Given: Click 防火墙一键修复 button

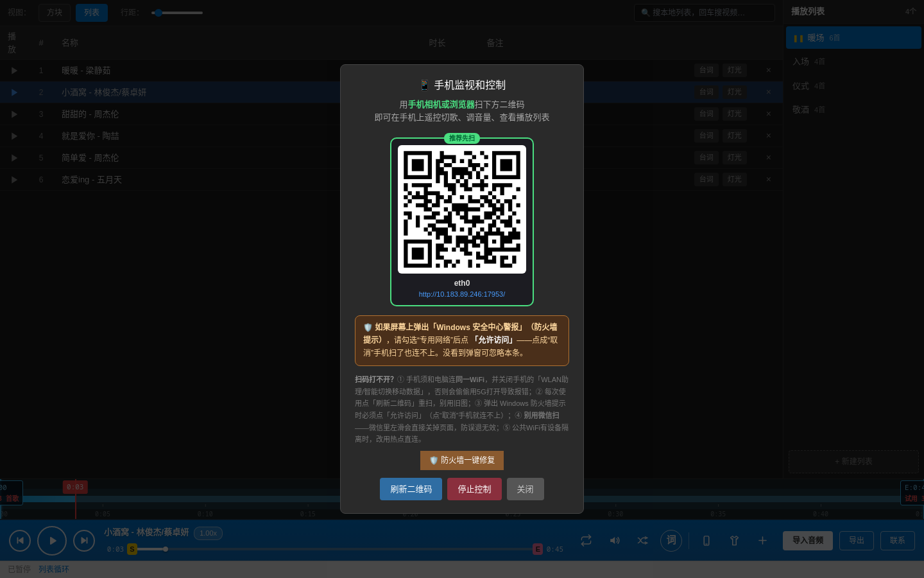Looking at the screenshot, I should 462,460.
